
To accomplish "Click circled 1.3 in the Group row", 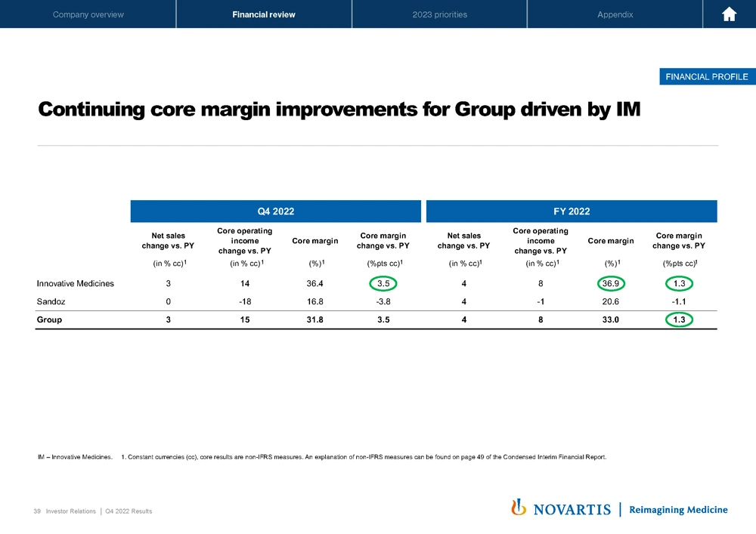I will click(x=679, y=319).
